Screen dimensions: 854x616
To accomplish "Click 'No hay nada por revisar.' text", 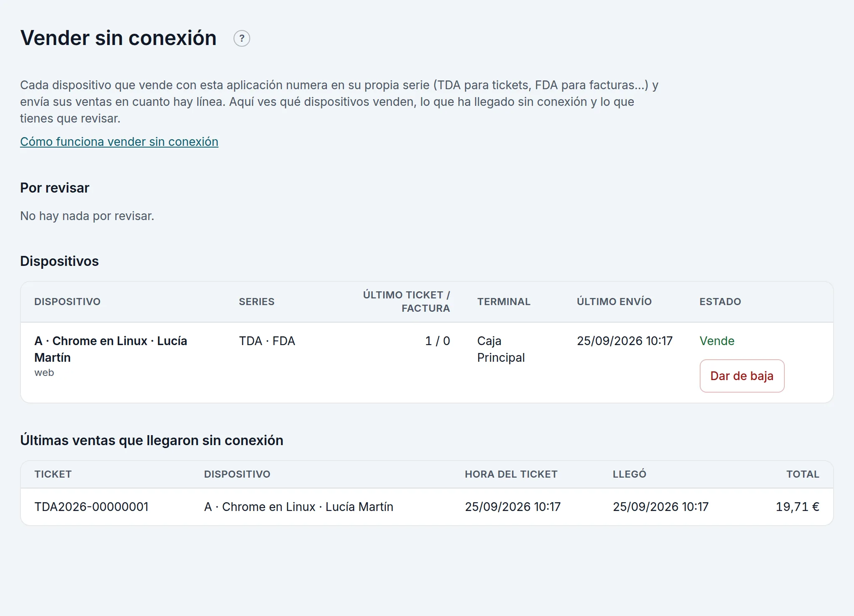I will point(87,216).
